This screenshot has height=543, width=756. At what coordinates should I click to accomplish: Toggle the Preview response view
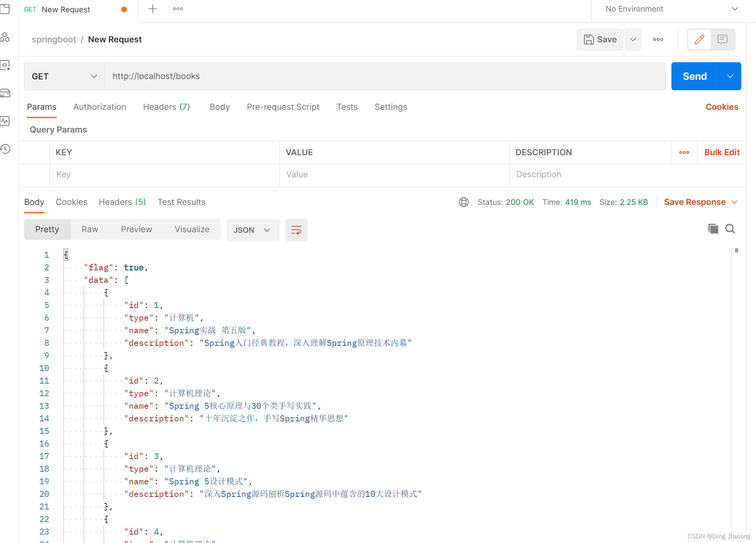coord(136,229)
